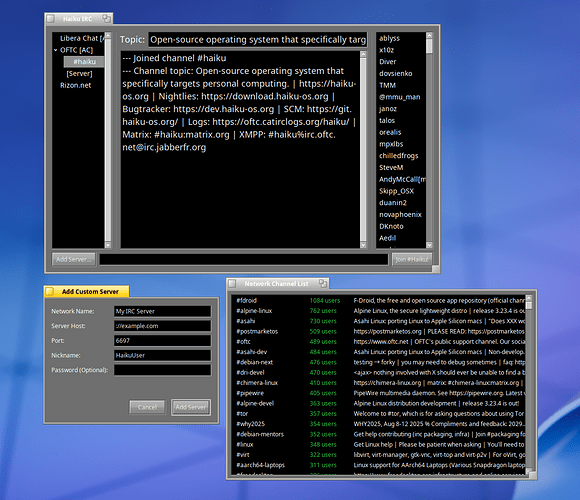Click the Topic text field
The width and height of the screenshot is (580, 500).
click(x=258, y=40)
